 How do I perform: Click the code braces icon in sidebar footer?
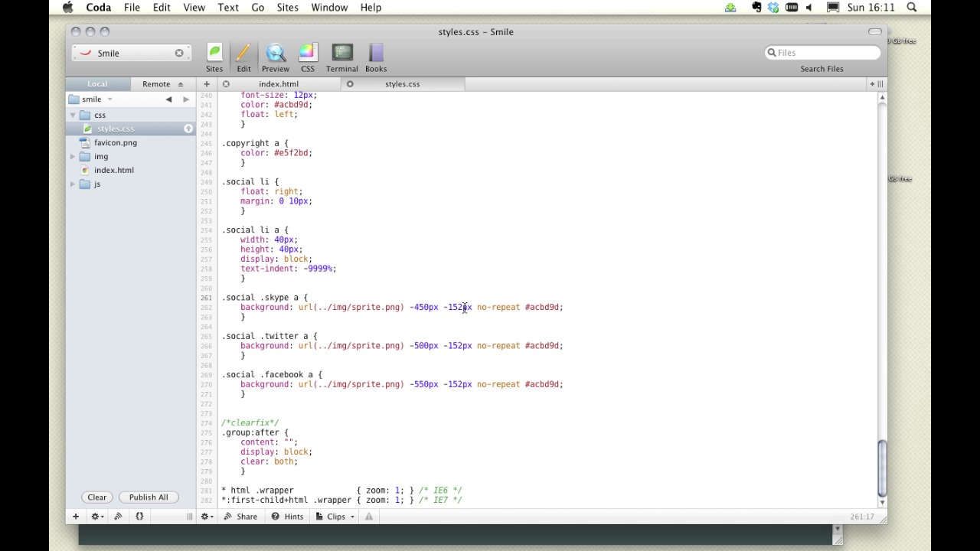click(139, 517)
